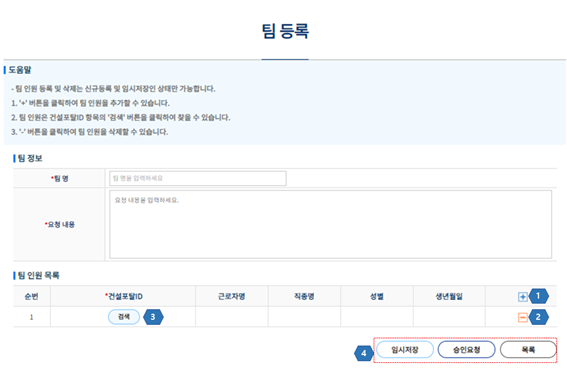Screen dimensions: 567x370
Task: Select help line about 신규등록 및 임시저장 상태
Action: click(113, 89)
